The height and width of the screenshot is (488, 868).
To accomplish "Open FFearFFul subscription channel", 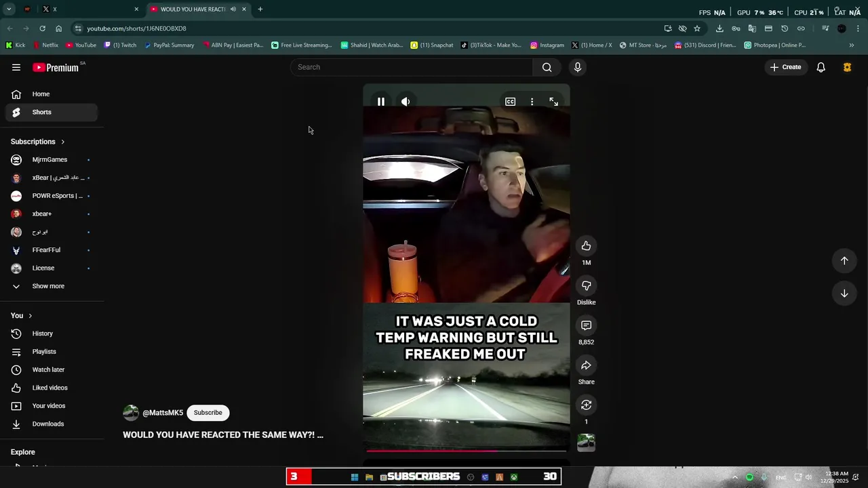I will [x=52, y=250].
